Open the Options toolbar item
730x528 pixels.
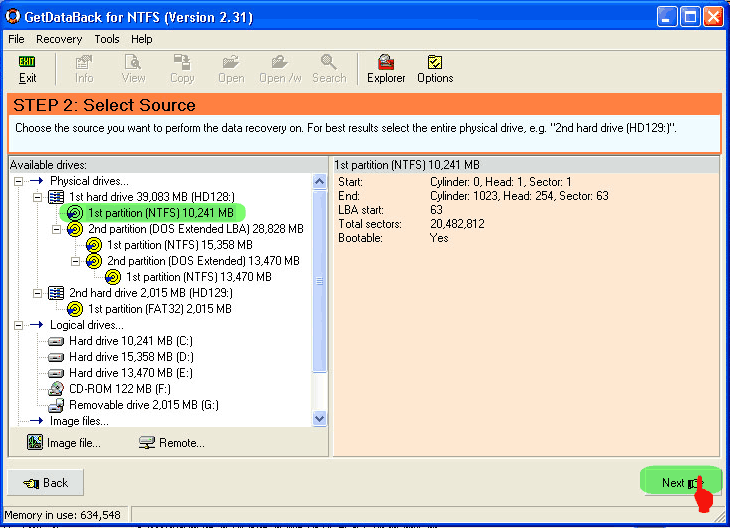tap(435, 69)
